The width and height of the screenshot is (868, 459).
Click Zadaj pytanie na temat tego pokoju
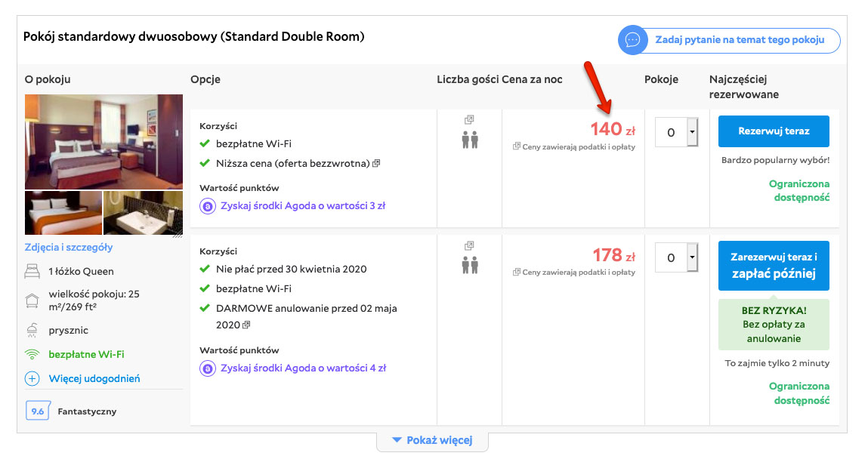pyautogui.click(x=740, y=40)
